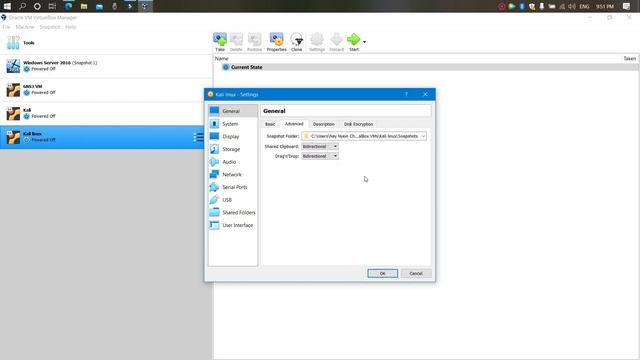Sort snapshots by the Name column header
Screen dimensions: 640x360
[222, 59]
